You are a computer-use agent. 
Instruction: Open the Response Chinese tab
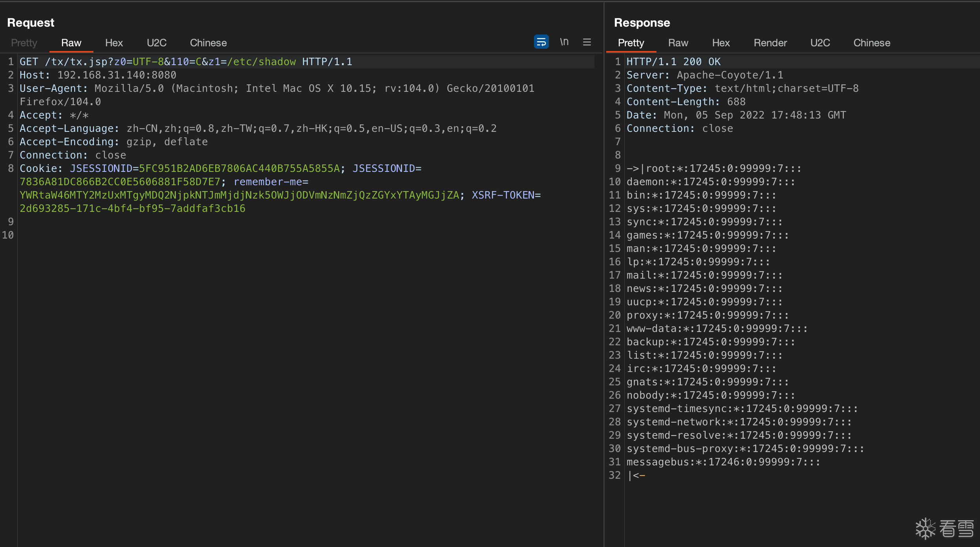[x=872, y=43]
